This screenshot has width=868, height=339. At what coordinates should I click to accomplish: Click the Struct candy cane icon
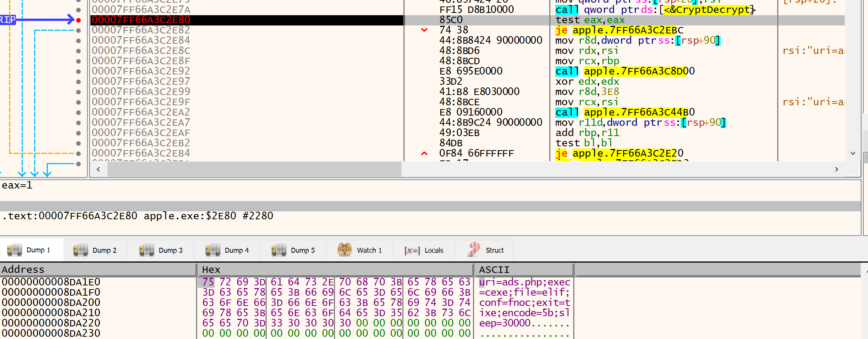[x=474, y=250]
